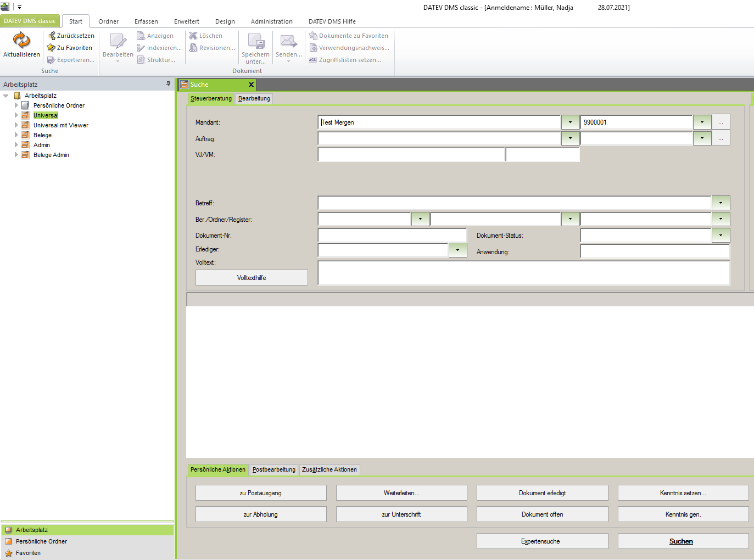Viewport: 754px width, 560px height.
Task: Open the DATEV DMS Hilfe tab
Action: coord(332,21)
